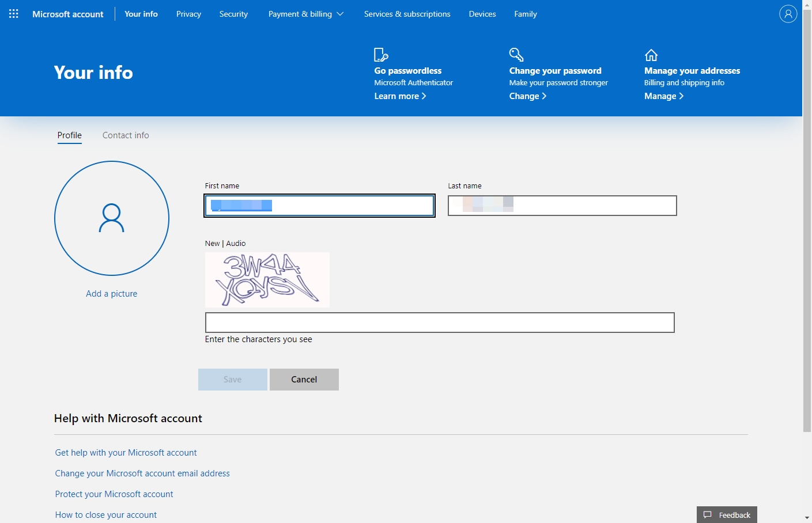This screenshot has height=523, width=812.
Task: Expand the Payment & billing dropdown
Action: point(306,14)
